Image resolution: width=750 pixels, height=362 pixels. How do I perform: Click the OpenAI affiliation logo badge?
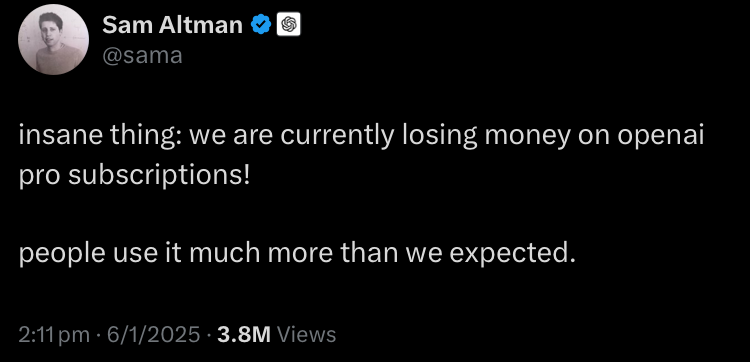(x=288, y=25)
